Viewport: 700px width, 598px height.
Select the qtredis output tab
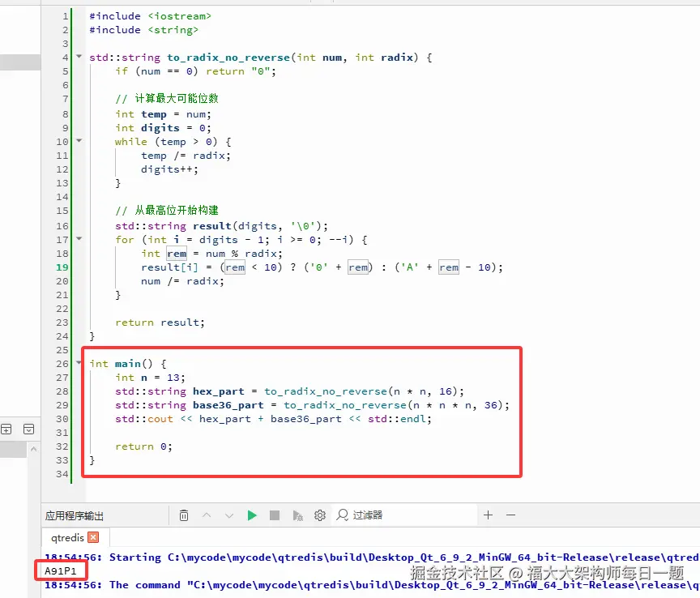pyautogui.click(x=67, y=537)
